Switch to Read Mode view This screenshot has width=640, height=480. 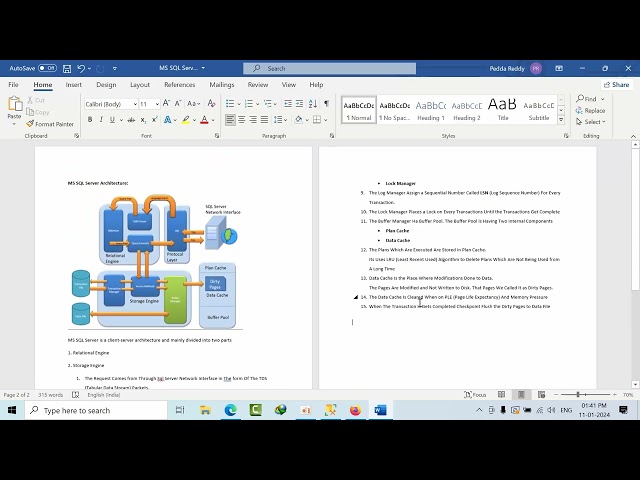[501, 394]
